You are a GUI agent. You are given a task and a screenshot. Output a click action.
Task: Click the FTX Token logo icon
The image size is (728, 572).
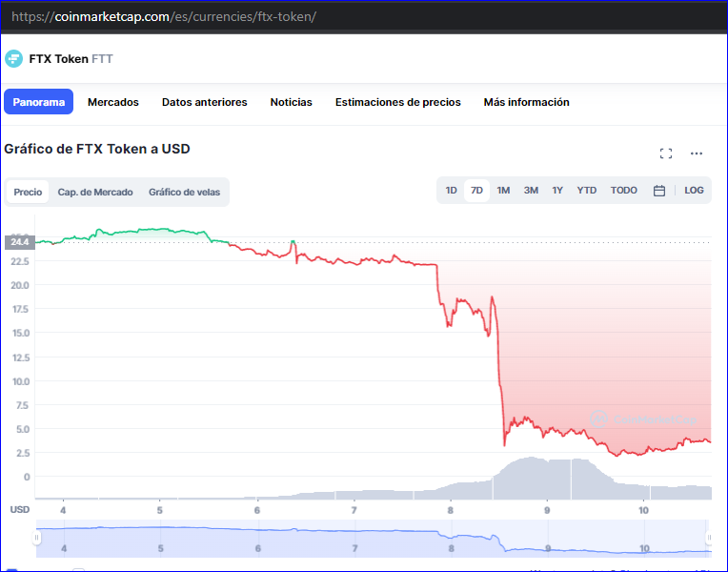click(x=13, y=58)
